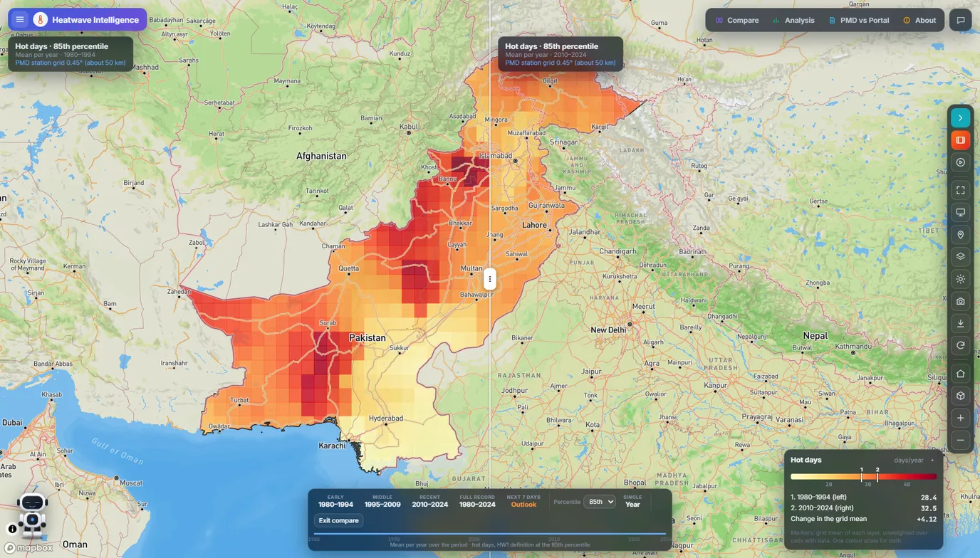Viewport: 980px width, 558px height.
Task: Click the 'New Delhi' map label
Action: point(608,330)
